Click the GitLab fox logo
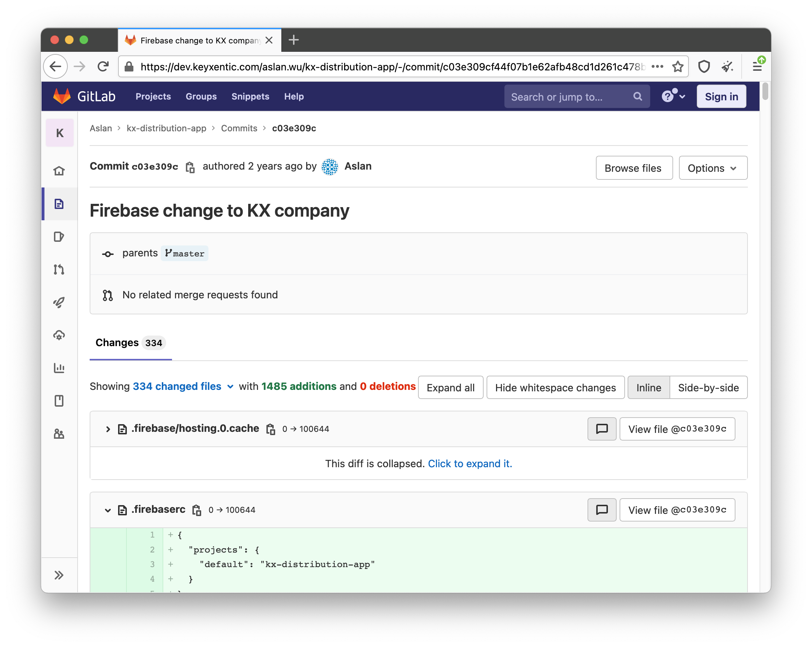 pyautogui.click(x=62, y=96)
